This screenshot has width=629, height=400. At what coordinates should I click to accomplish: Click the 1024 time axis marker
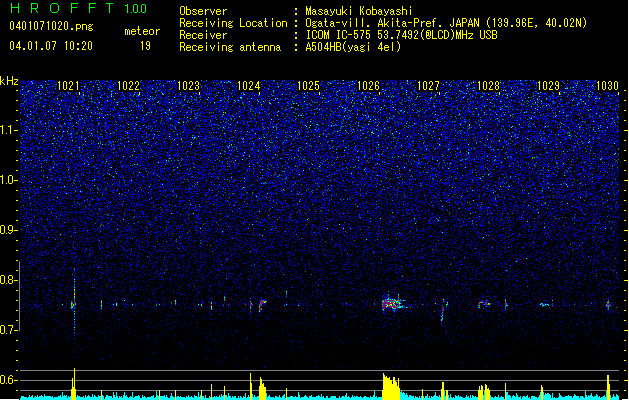coord(249,85)
